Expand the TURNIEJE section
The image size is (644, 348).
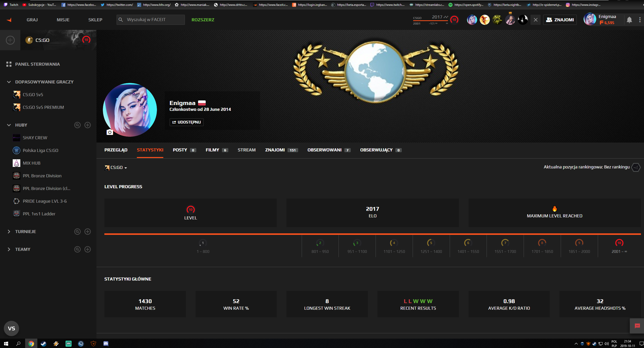9,232
